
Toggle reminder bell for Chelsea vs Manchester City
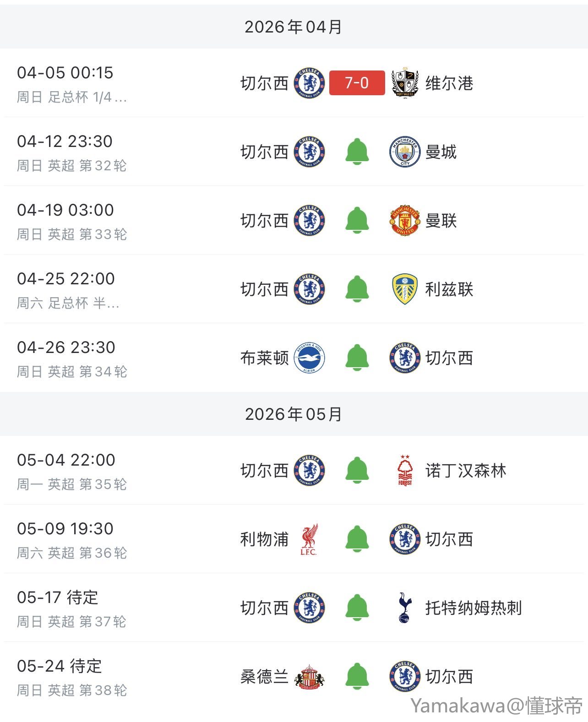click(357, 152)
